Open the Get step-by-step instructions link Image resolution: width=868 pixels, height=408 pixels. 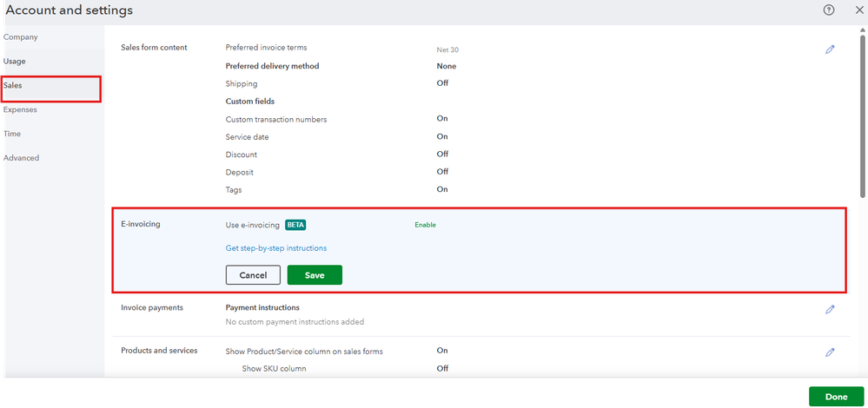coord(276,248)
